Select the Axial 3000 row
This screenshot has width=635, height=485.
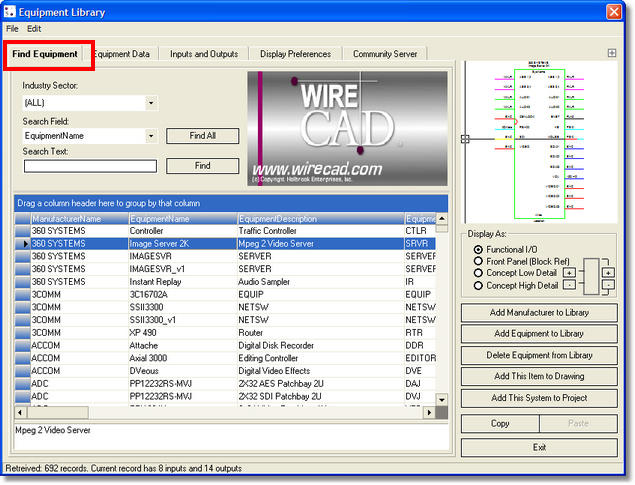(225, 358)
